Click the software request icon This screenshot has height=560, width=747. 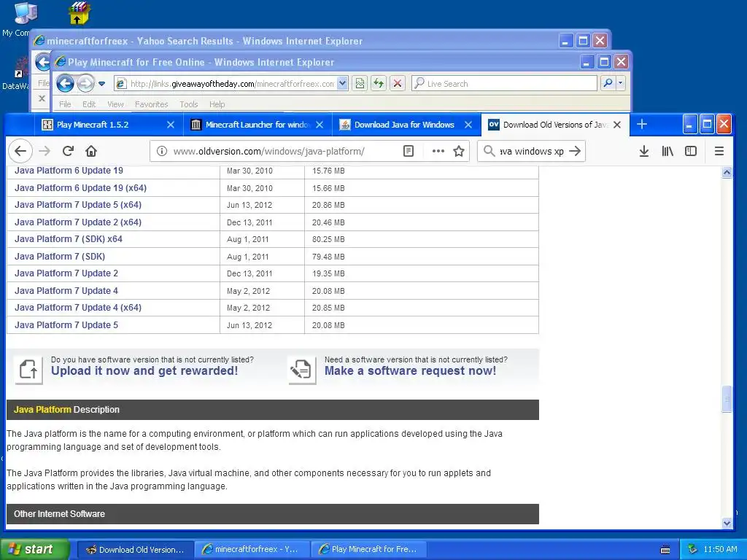tap(301, 370)
